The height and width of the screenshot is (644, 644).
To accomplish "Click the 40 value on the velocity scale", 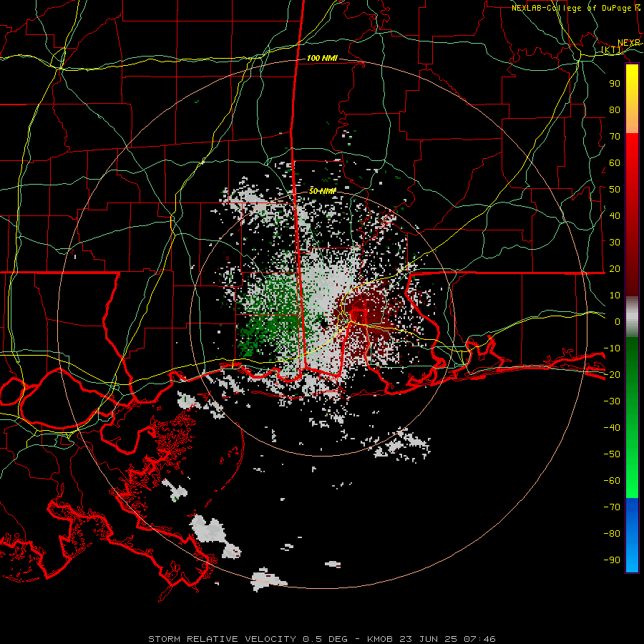I will (x=615, y=216).
